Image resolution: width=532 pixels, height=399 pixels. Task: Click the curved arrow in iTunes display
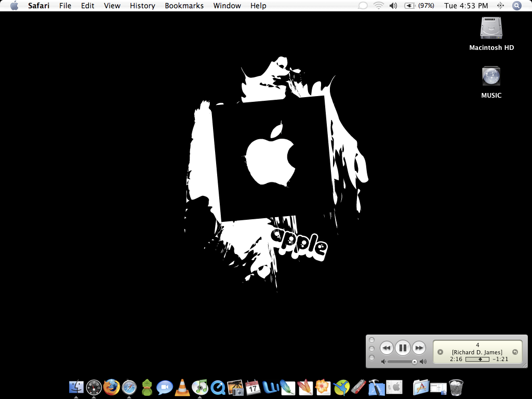(515, 352)
